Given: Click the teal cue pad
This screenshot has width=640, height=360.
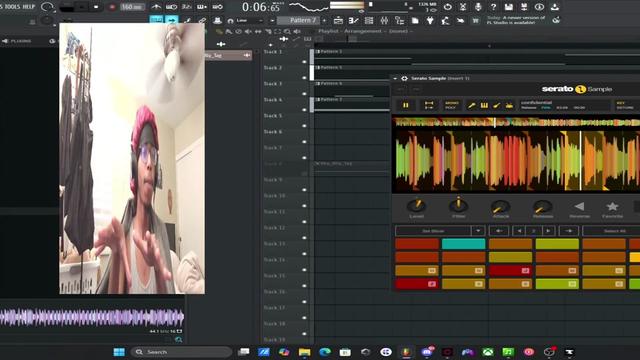Looking at the screenshot, I should click(x=463, y=244).
